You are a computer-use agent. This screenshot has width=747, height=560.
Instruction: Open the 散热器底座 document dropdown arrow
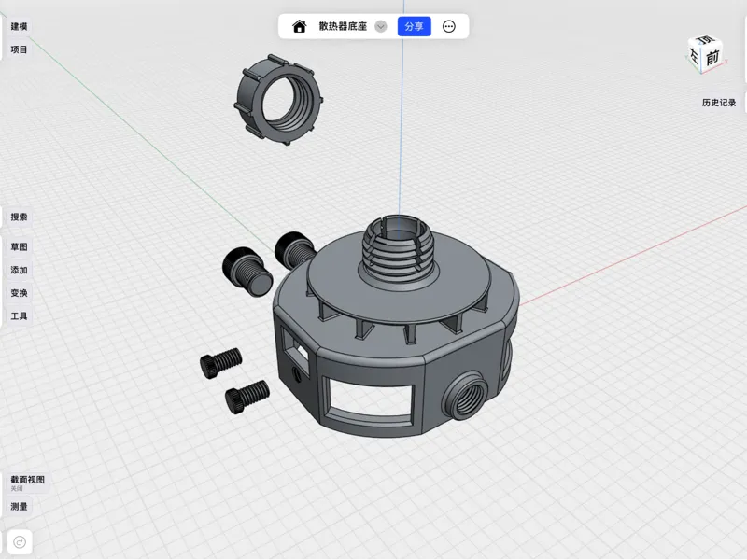[x=381, y=26]
